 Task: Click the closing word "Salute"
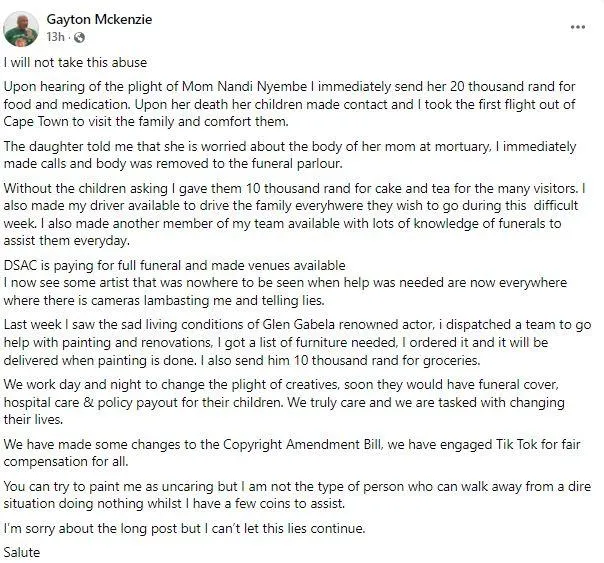coord(22,553)
